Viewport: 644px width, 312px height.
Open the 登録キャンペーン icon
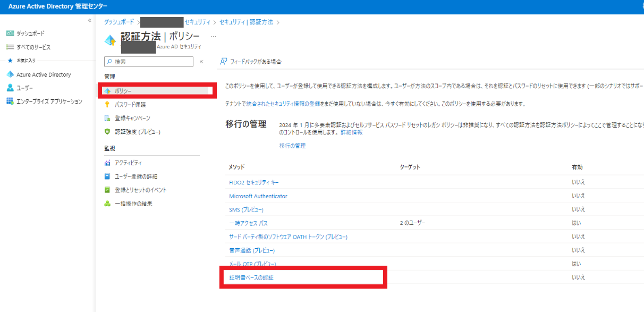[108, 118]
